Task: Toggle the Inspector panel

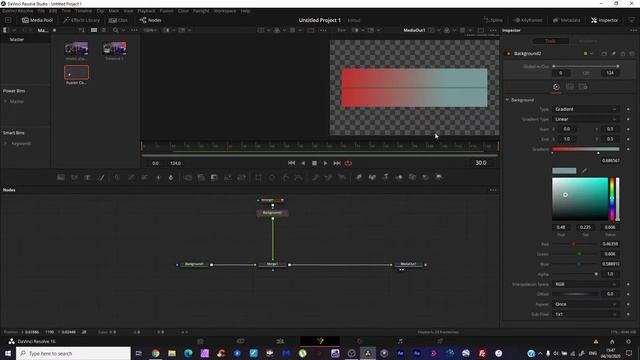Action: [x=604, y=20]
